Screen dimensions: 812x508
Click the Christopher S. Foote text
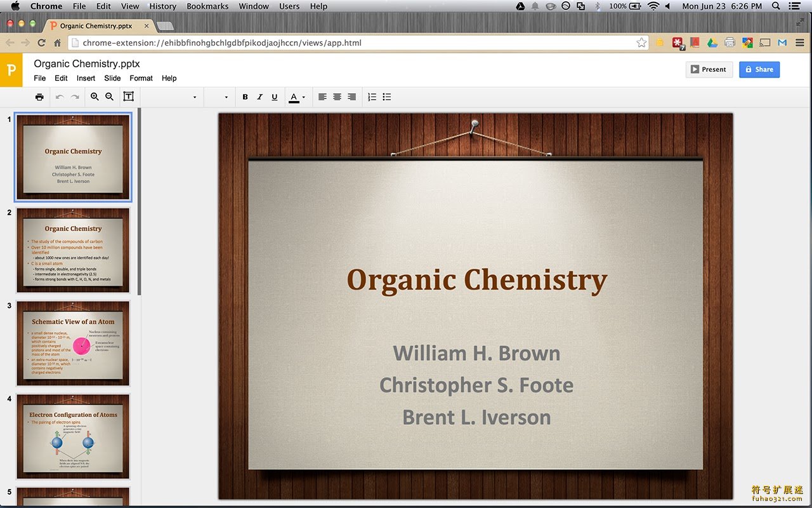(x=476, y=385)
